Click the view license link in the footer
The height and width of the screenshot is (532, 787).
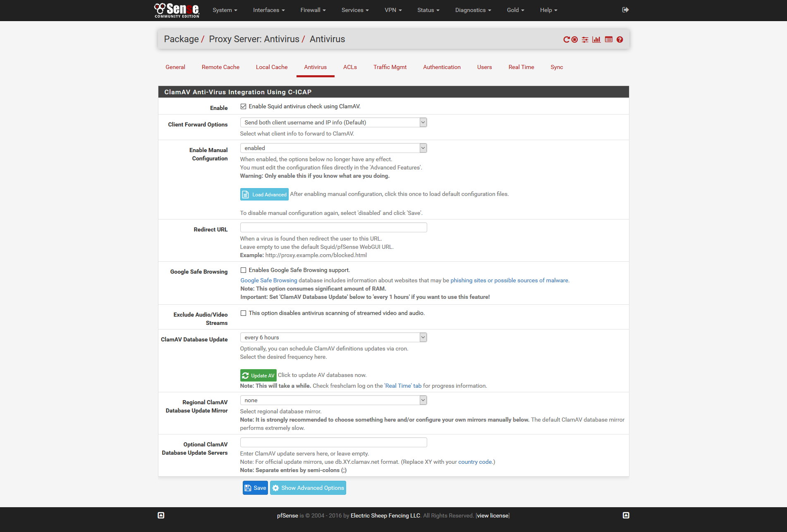tap(493, 515)
